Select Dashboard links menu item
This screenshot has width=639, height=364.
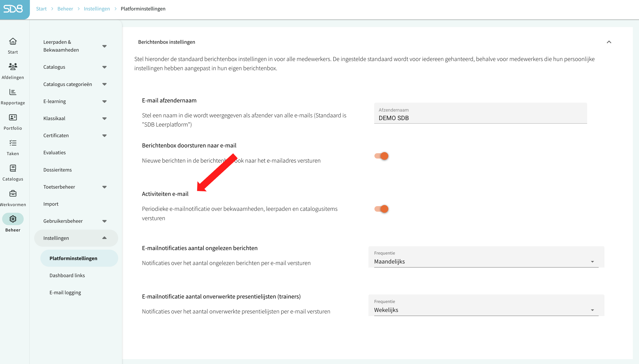coord(67,275)
